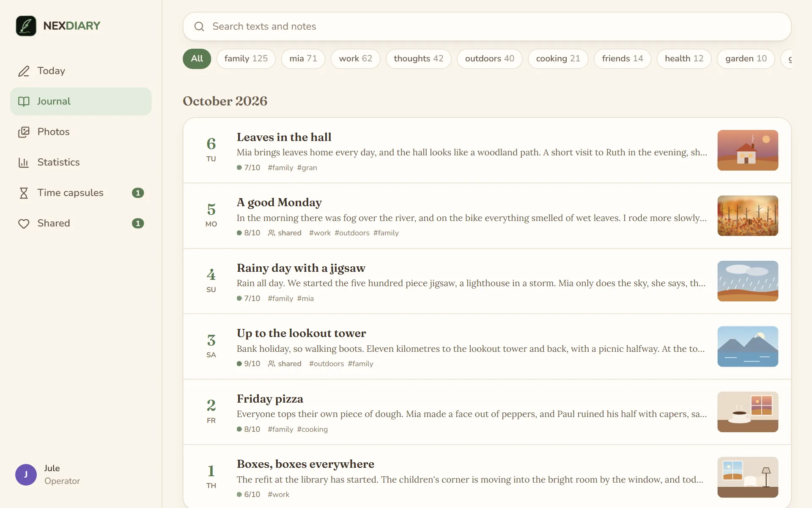Click the October 2026 heading

click(225, 101)
